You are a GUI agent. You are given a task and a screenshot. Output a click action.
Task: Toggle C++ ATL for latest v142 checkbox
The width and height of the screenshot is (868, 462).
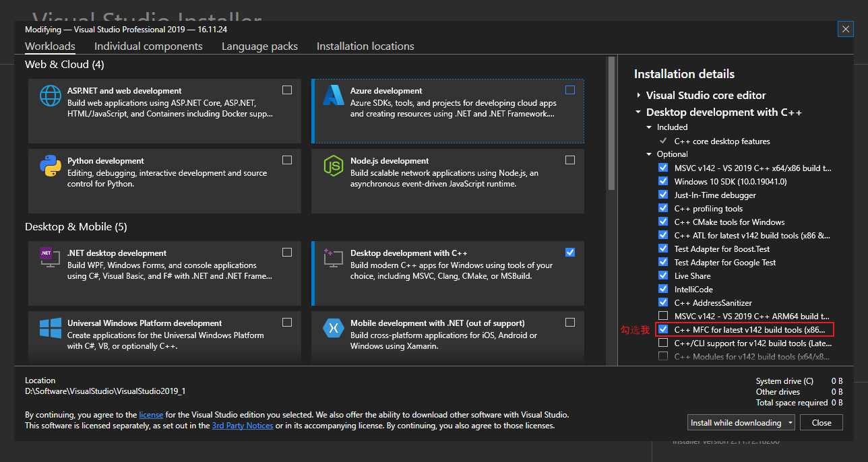pos(663,235)
